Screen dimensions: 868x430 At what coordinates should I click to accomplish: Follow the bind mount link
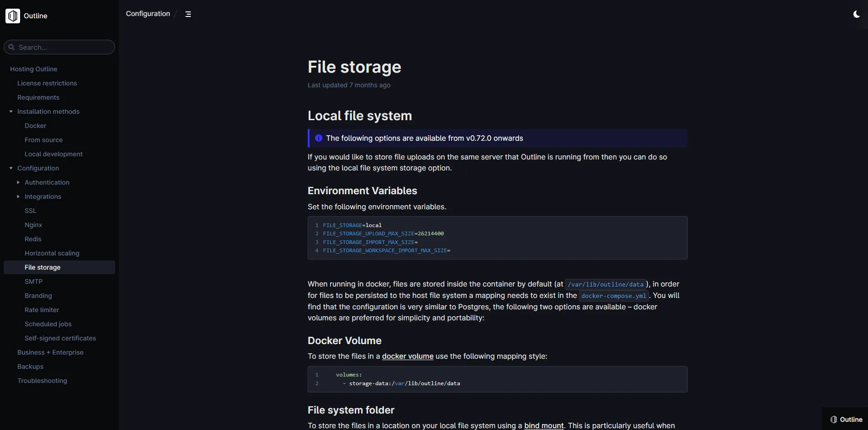[x=544, y=425]
